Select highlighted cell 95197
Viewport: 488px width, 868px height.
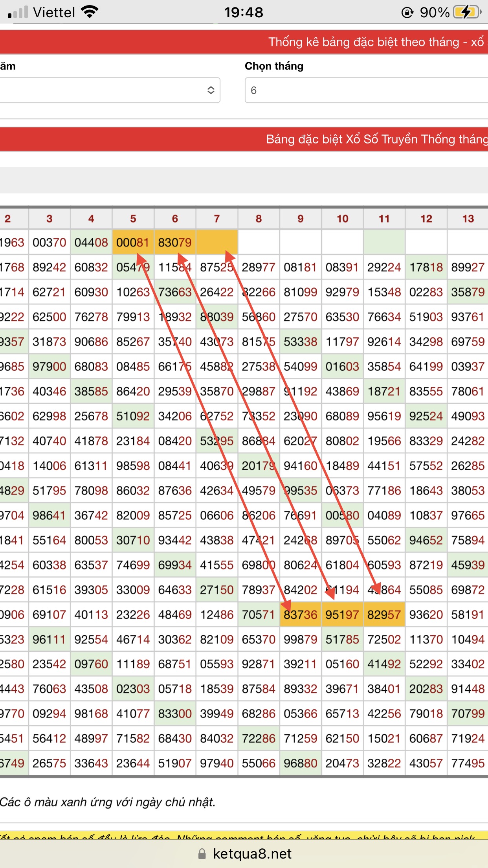pos(342,614)
